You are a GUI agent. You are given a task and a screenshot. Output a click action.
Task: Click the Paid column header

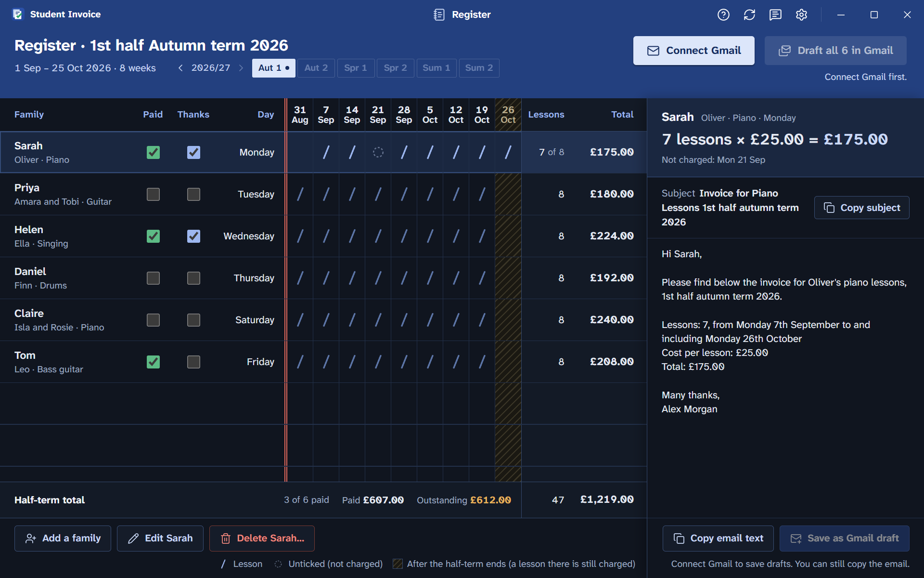[x=153, y=115]
